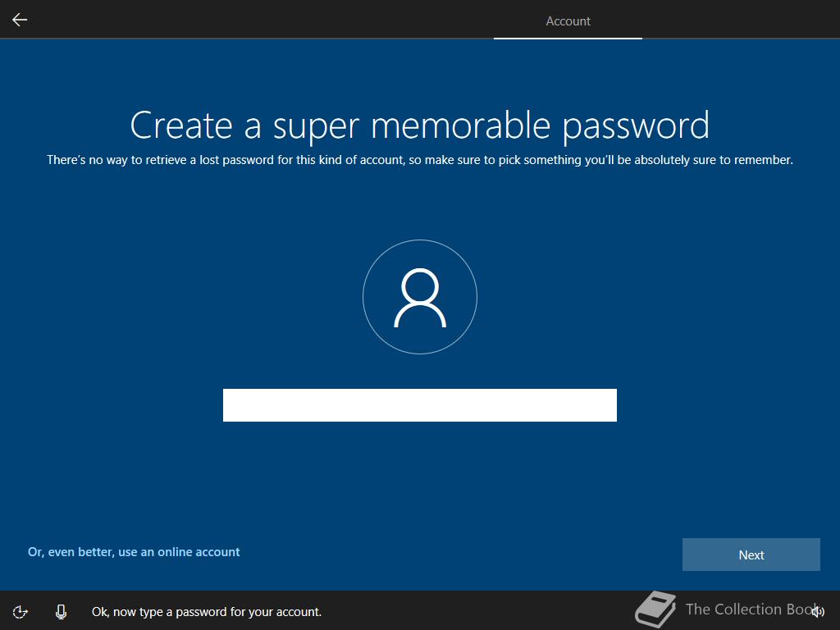Click the lost password warning text
840x630 pixels.
click(x=419, y=160)
